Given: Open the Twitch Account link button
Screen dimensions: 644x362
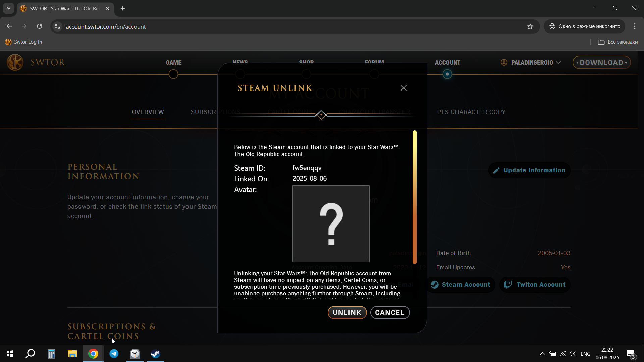Looking at the screenshot, I should pyautogui.click(x=535, y=285).
